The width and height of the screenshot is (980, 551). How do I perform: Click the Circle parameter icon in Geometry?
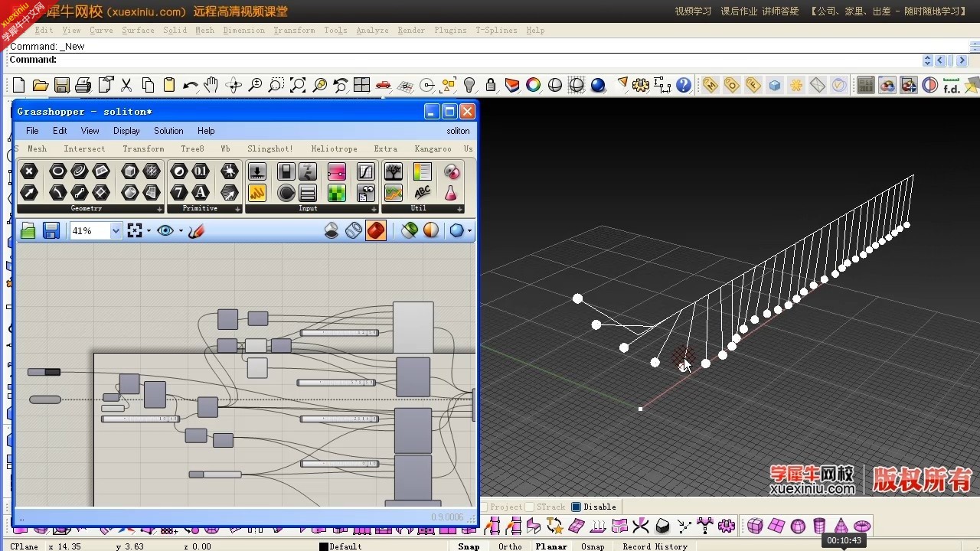[57, 171]
